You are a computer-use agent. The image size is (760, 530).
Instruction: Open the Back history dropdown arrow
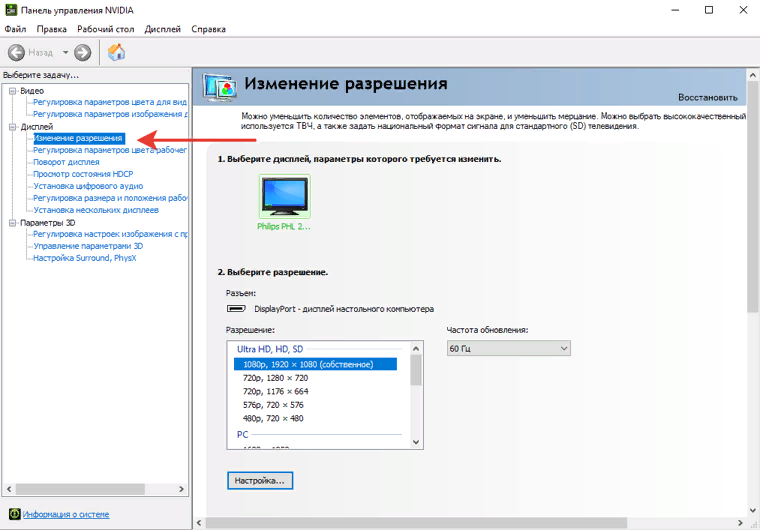(x=65, y=52)
